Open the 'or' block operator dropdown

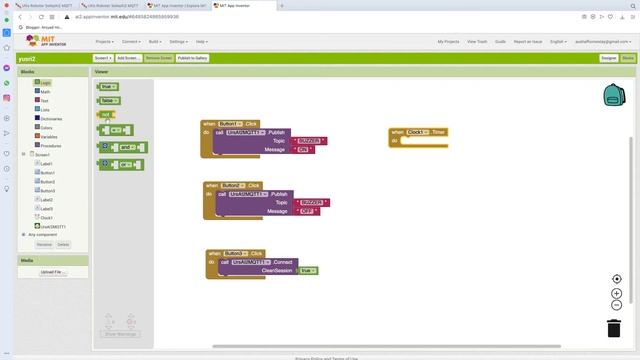126,164
